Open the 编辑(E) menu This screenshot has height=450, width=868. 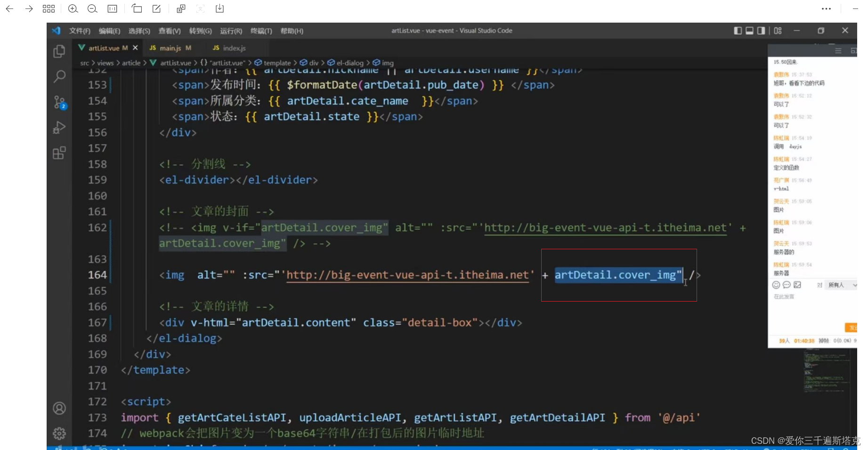[109, 31]
